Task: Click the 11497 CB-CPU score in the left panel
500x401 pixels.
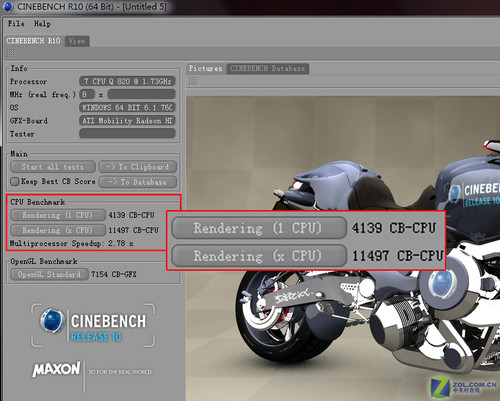Action: 134,230
